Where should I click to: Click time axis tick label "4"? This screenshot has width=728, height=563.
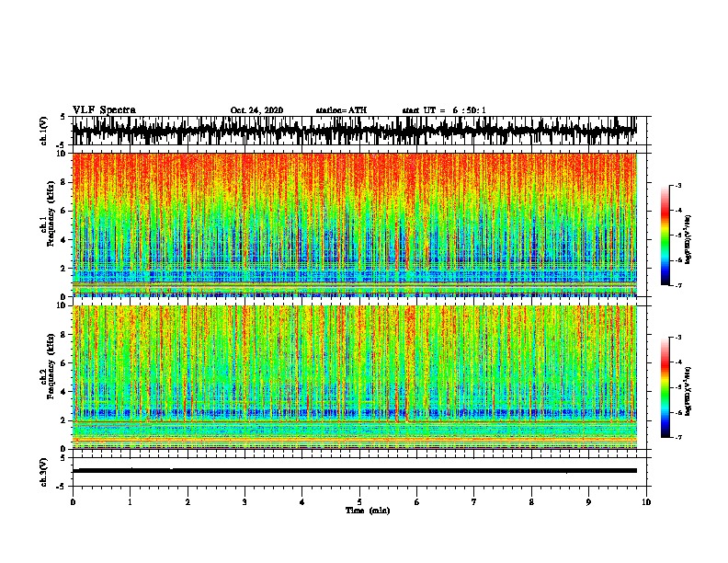click(x=302, y=502)
